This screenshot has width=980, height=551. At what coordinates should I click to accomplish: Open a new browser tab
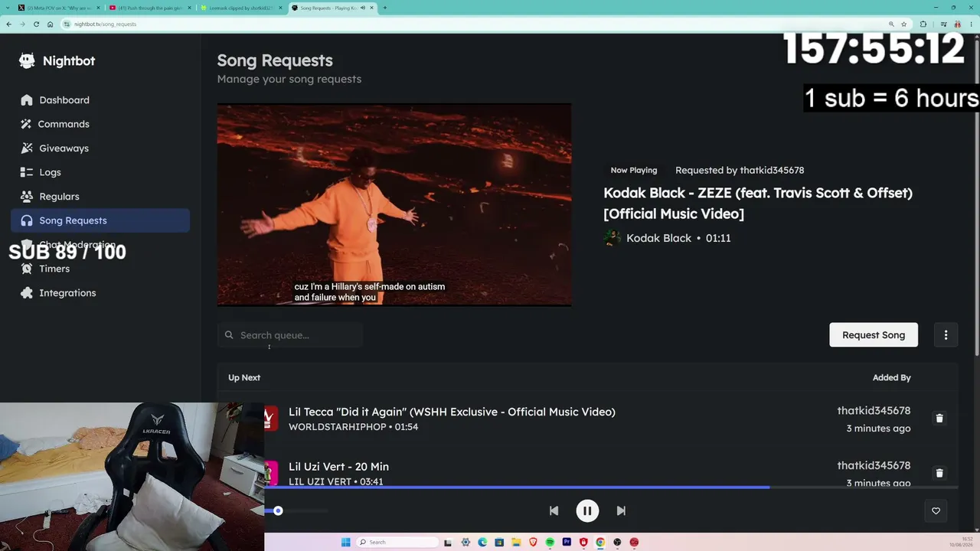[384, 8]
